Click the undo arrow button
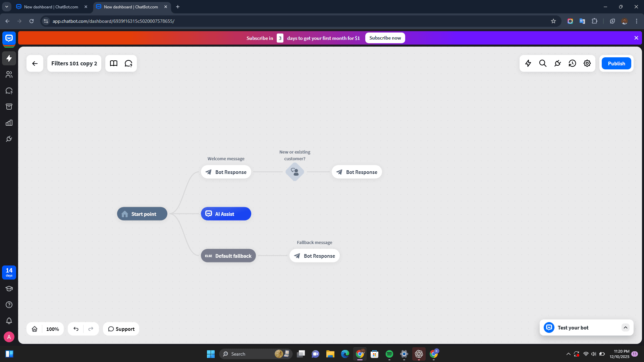The width and height of the screenshot is (644, 362). click(76, 329)
